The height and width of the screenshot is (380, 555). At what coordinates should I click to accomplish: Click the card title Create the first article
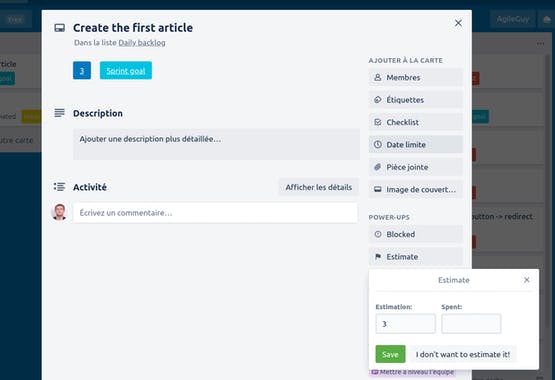[133, 28]
